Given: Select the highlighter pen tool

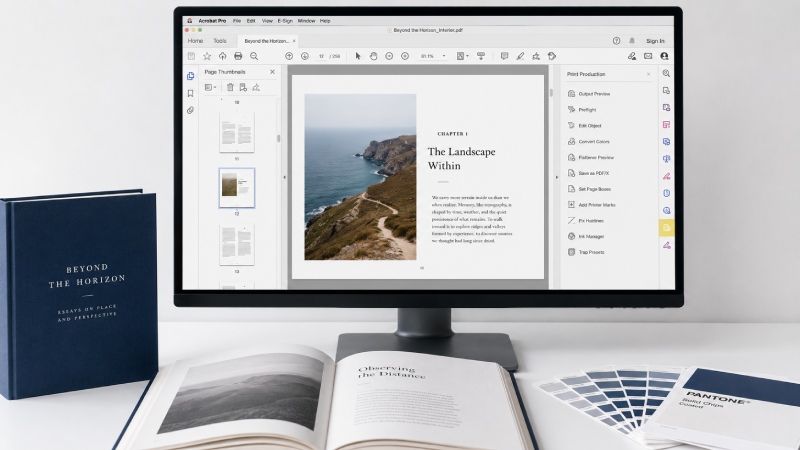Looking at the screenshot, I should click(520, 56).
